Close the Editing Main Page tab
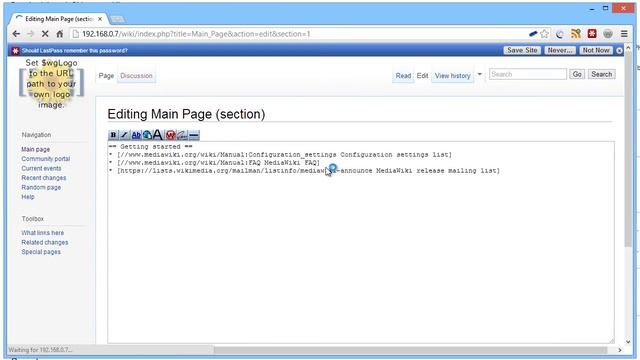 point(100,19)
